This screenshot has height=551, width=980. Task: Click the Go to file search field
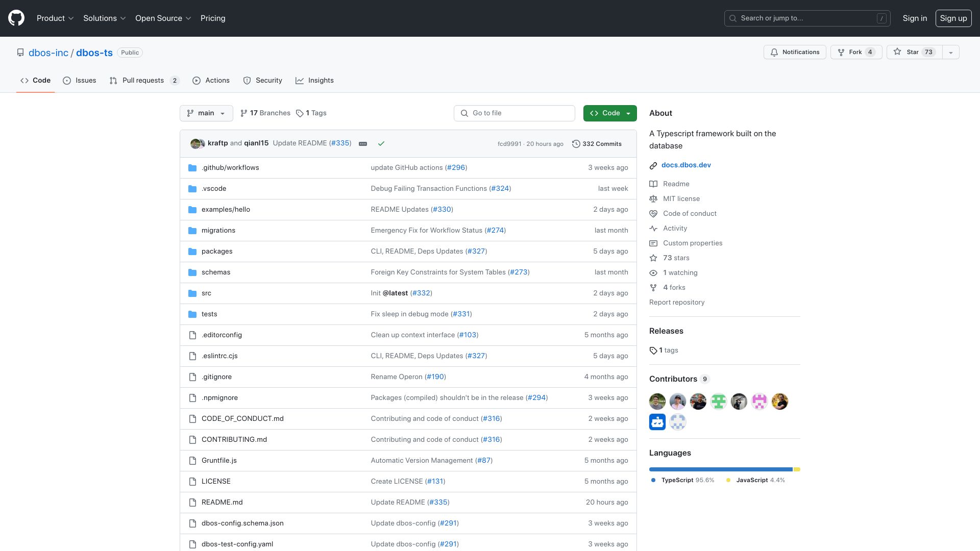(514, 113)
